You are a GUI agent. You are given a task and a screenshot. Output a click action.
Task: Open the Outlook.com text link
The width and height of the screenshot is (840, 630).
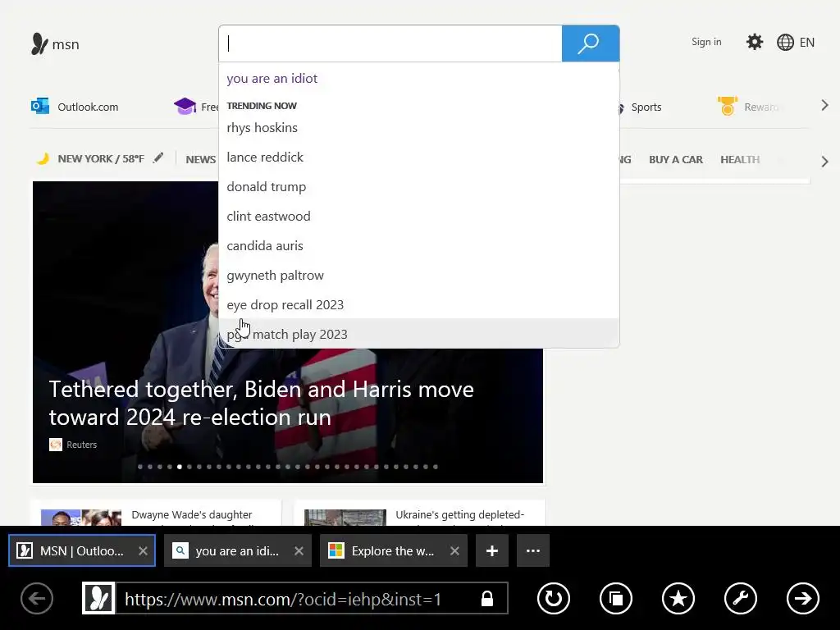click(88, 107)
